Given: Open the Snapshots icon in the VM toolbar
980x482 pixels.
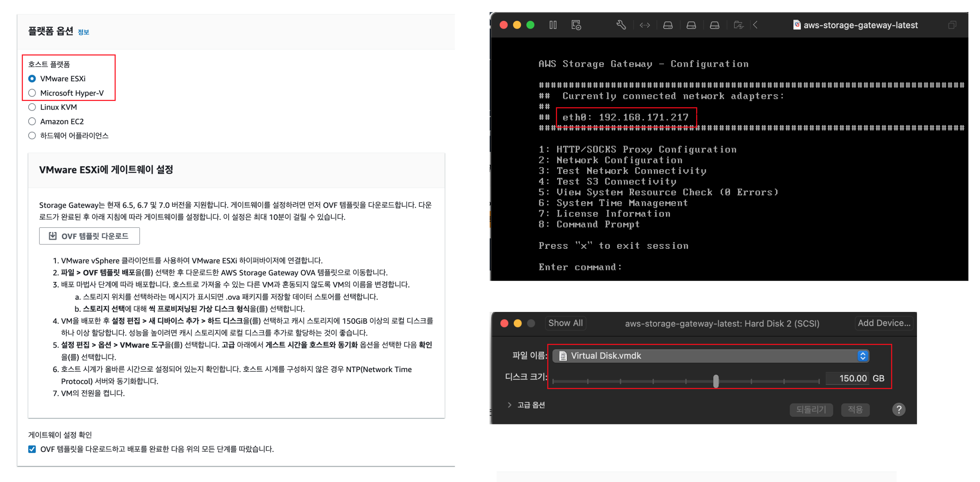Looking at the screenshot, I should 577,25.
